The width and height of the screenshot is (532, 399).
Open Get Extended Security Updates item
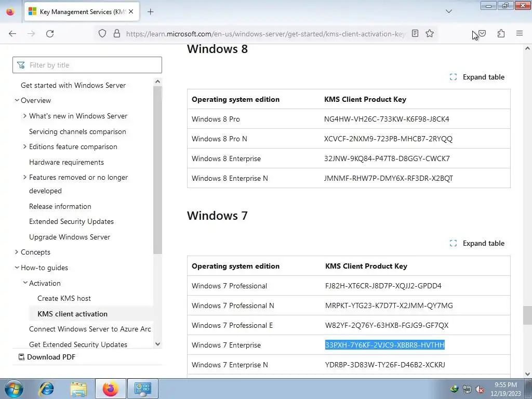[78, 344]
